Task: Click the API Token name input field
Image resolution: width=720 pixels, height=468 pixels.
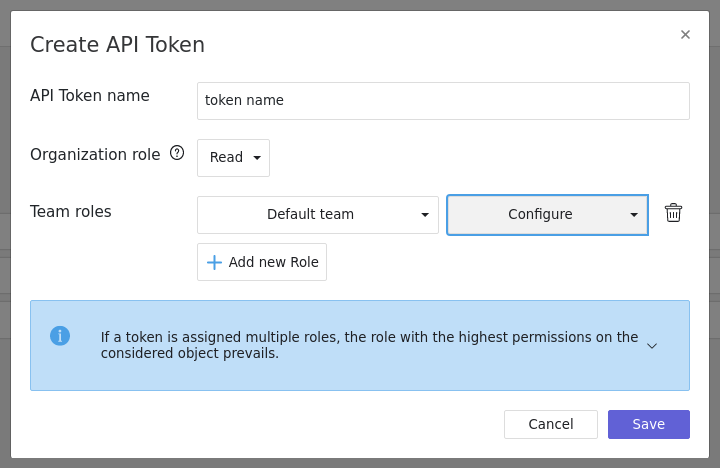Action: 443,101
